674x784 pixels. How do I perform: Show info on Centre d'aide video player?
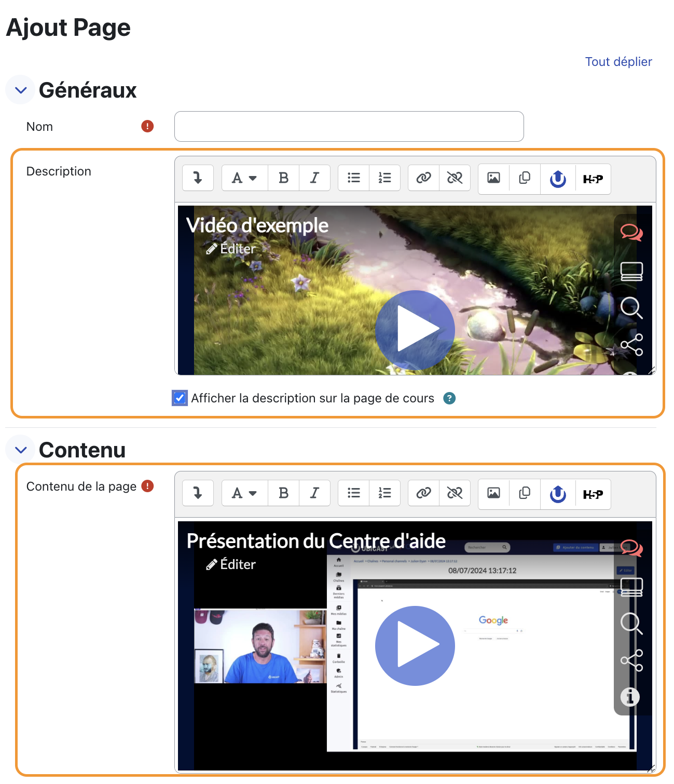click(630, 697)
